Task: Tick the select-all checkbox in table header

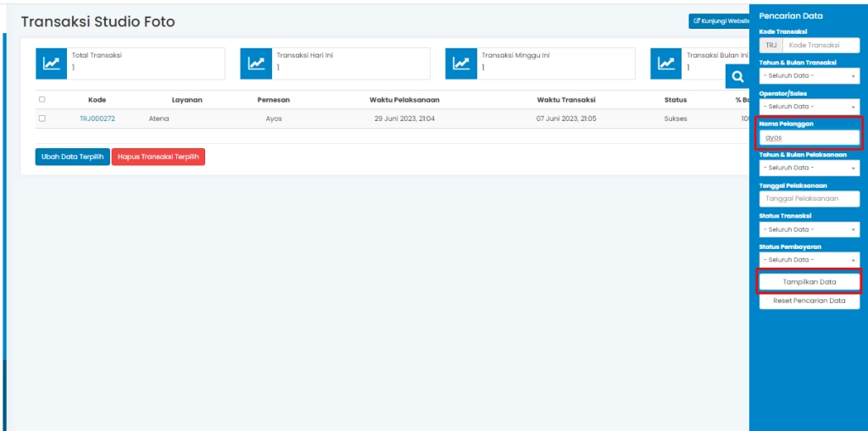Action: click(x=42, y=100)
